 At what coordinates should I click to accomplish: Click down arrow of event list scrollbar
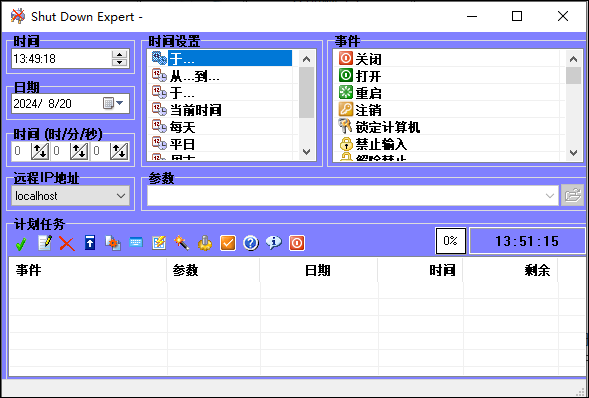coord(573,152)
